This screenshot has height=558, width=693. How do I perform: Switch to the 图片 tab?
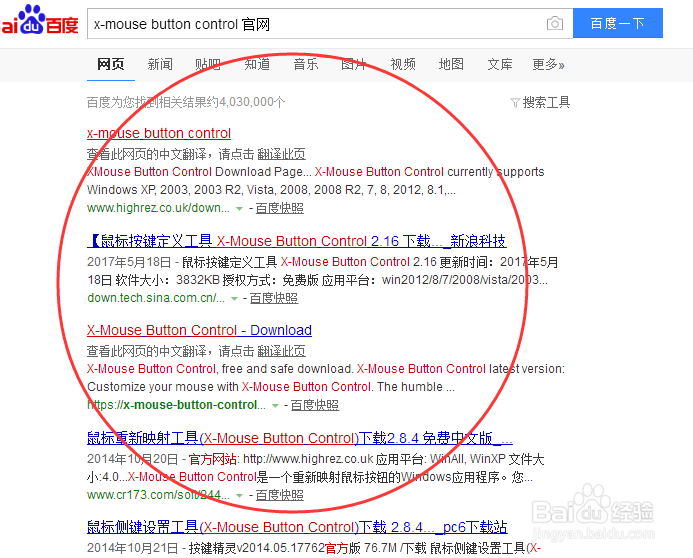[354, 65]
